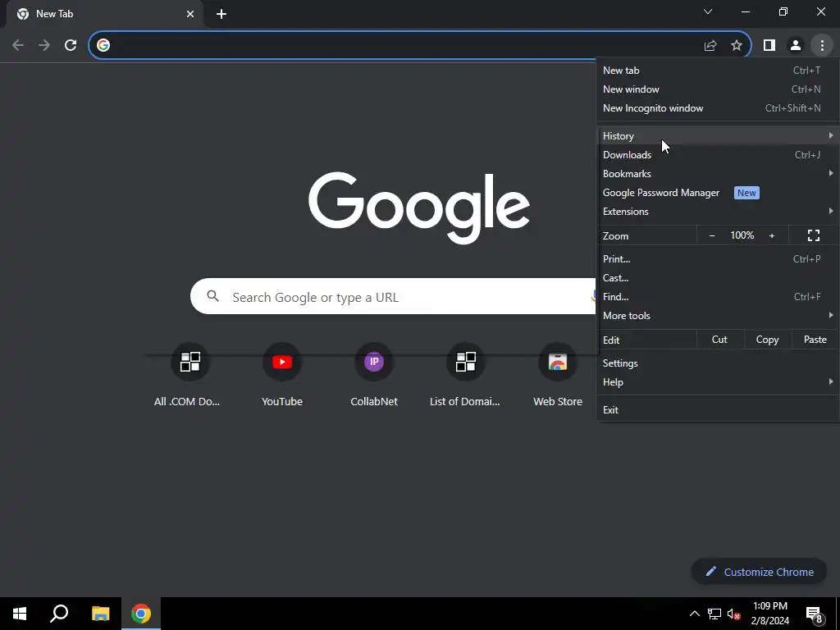Click the taskbar clock showing 1:09 PM
The height and width of the screenshot is (630, 840).
point(769,614)
